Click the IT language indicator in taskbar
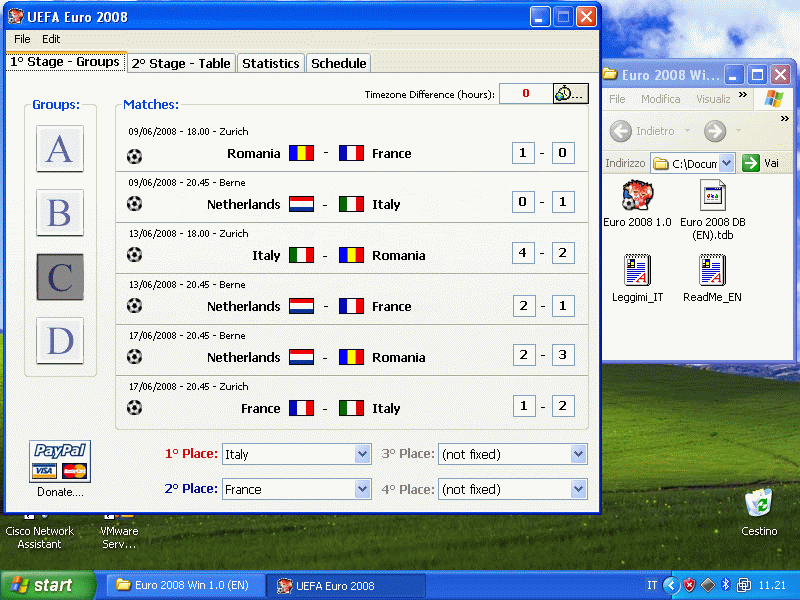The height and width of the screenshot is (600, 800). pos(652,585)
